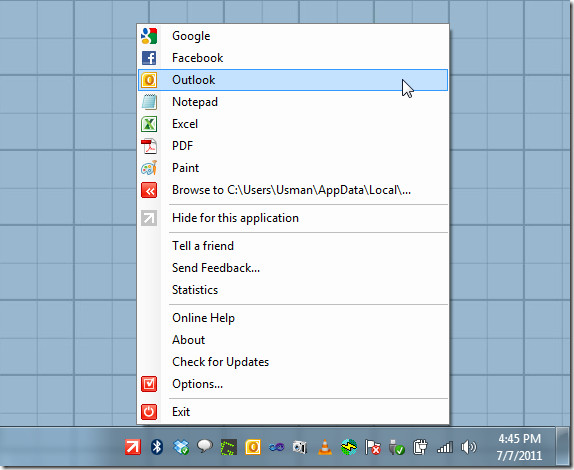The image size is (574, 470).
Task: Click the red arrow tray icon
Action: click(x=133, y=447)
